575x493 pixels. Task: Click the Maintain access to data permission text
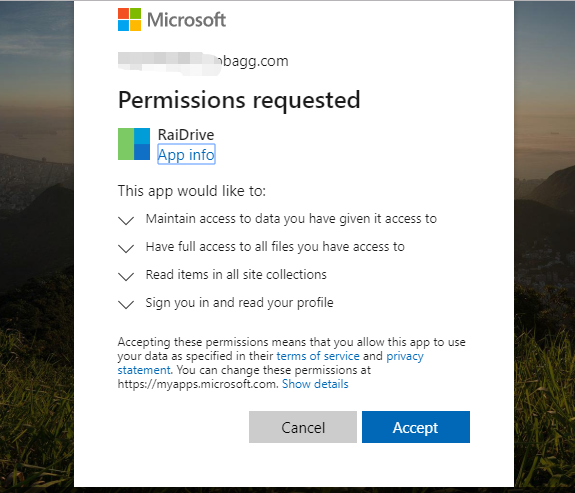pyautogui.click(x=291, y=219)
